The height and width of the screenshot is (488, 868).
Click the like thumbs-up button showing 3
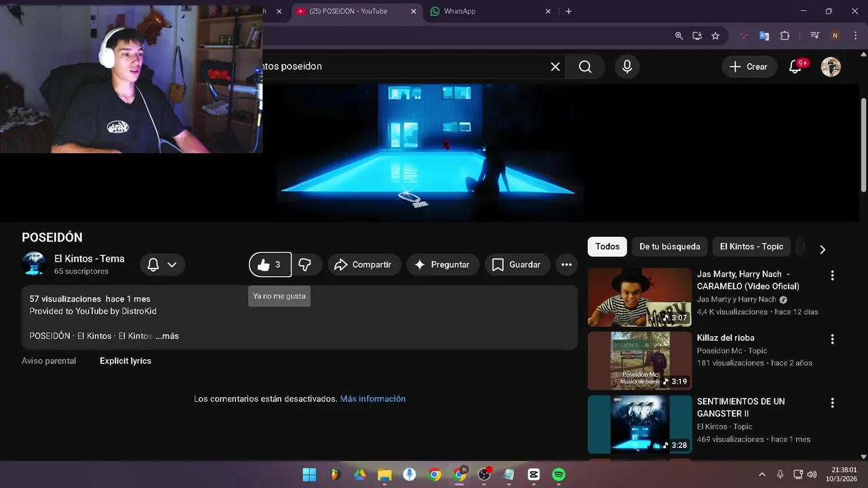(270, 264)
